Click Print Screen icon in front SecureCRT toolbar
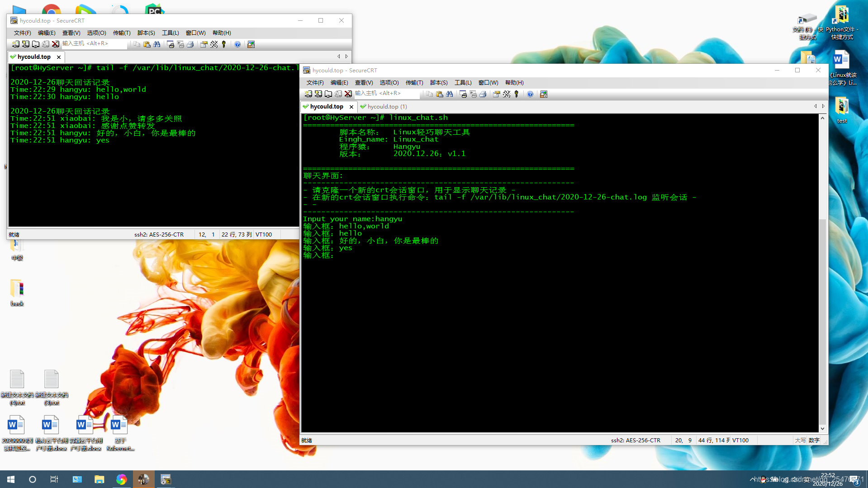The width and height of the screenshot is (868, 488). (463, 94)
